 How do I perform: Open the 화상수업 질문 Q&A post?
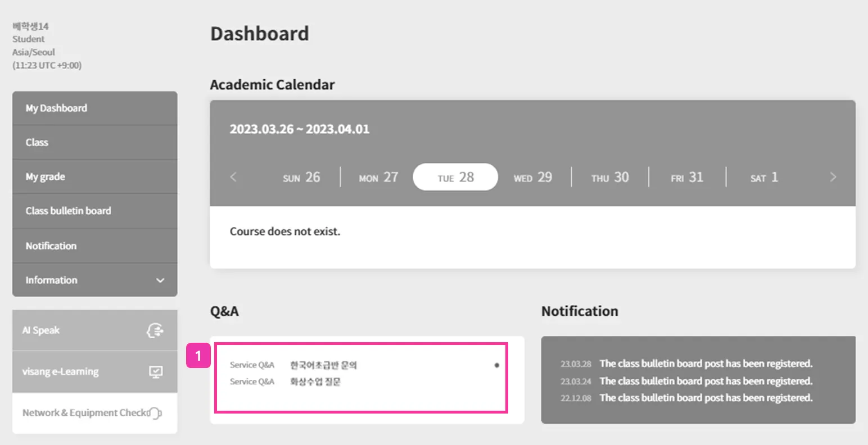[315, 382]
